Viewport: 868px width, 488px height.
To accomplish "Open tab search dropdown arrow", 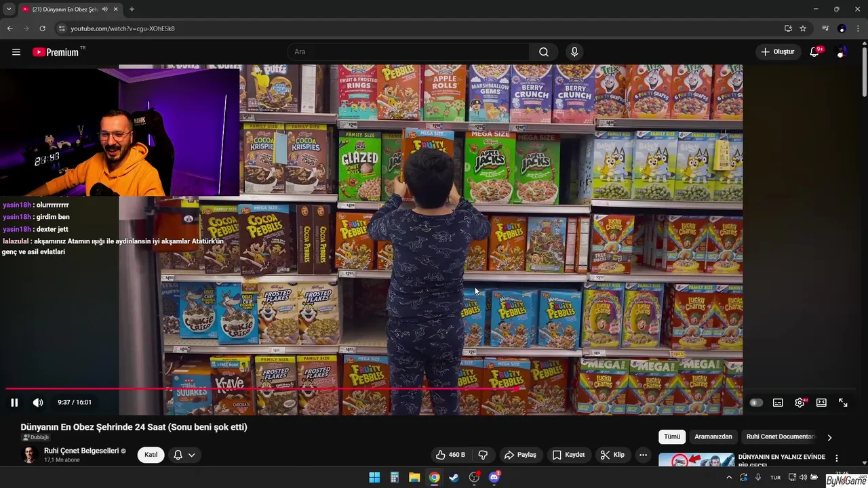I will pyautogui.click(x=9, y=9).
